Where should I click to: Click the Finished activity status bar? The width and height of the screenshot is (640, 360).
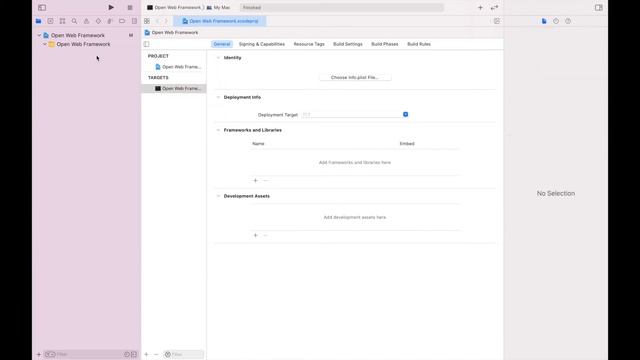[x=342, y=7]
